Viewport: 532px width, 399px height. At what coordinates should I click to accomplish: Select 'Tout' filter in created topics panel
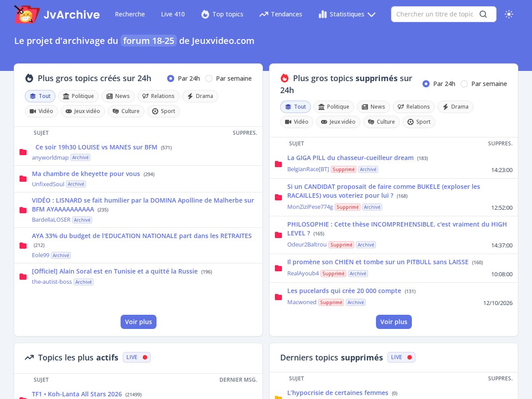pos(40,96)
